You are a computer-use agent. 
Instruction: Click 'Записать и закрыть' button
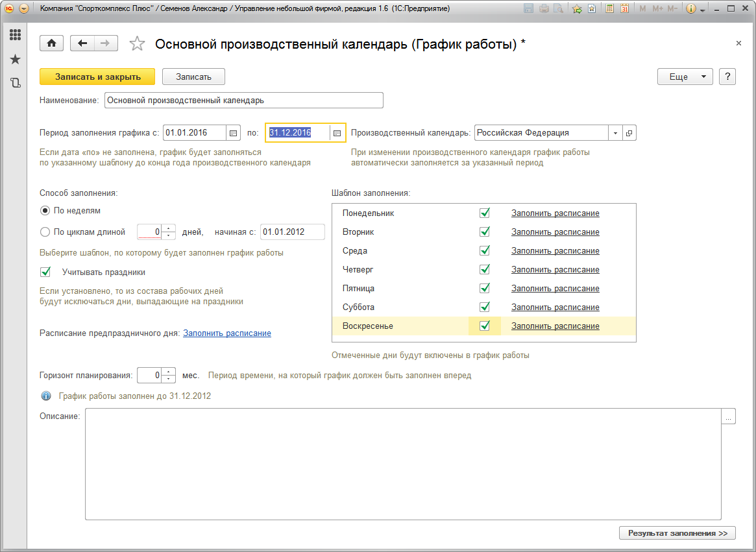[x=97, y=77]
